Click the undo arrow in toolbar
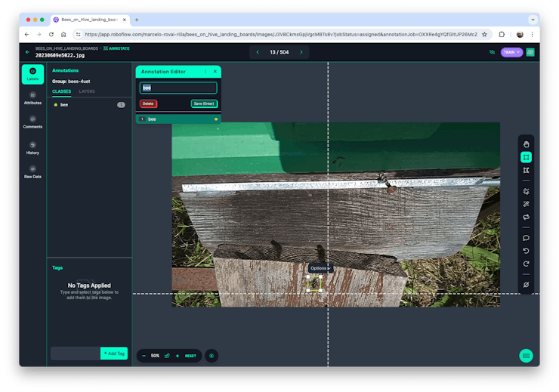Viewport: 559px width, 392px height. pos(527,251)
